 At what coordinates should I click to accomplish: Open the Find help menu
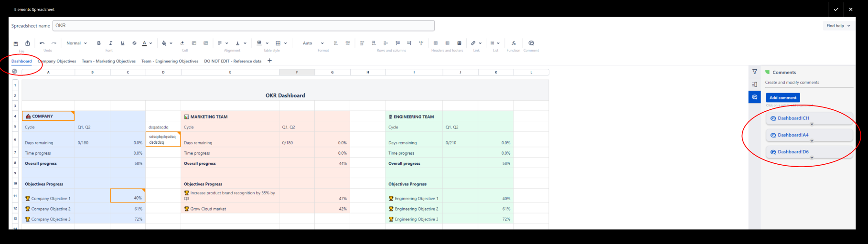tap(838, 26)
